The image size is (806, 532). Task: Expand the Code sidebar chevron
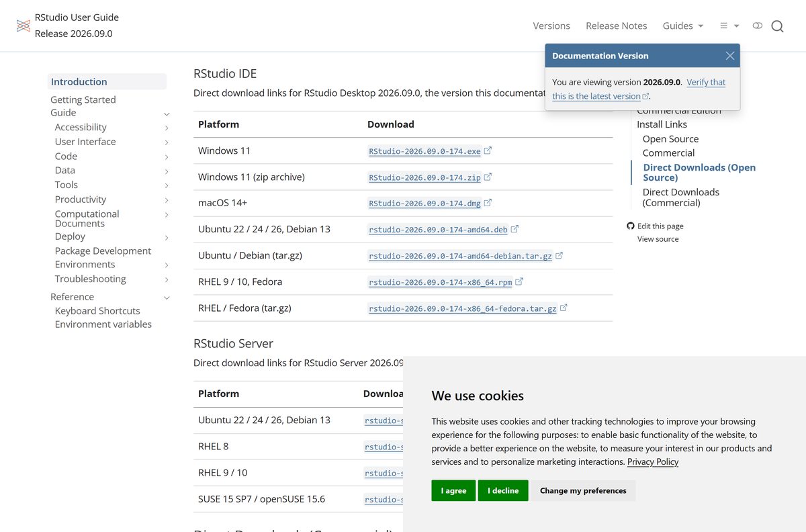coord(167,157)
